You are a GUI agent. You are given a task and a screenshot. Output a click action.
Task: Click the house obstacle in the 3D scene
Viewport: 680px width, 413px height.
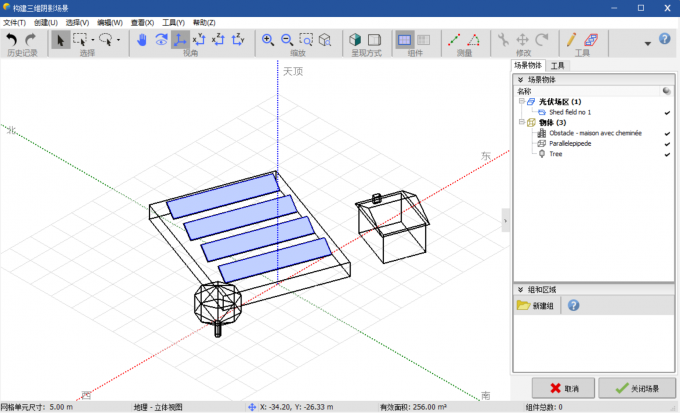point(392,227)
